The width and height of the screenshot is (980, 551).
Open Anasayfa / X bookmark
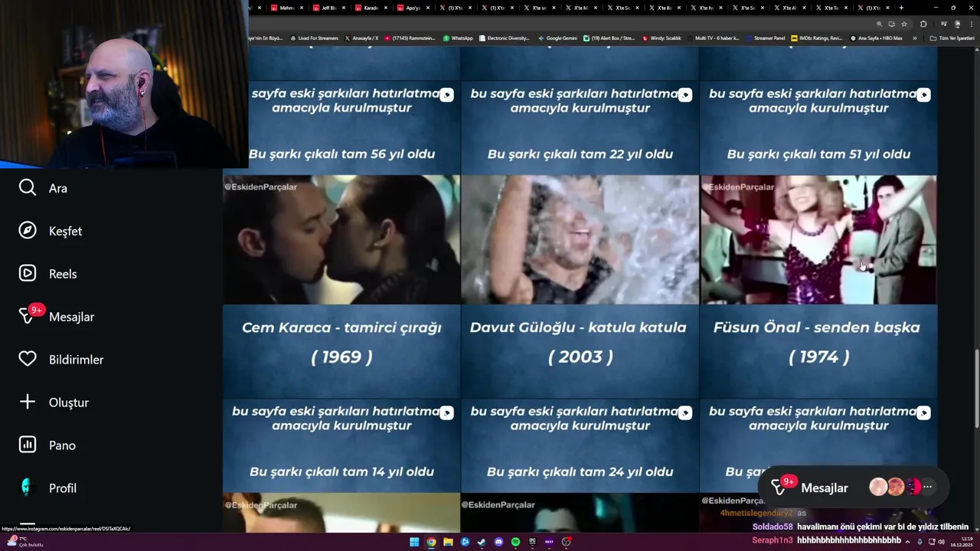pos(361,38)
